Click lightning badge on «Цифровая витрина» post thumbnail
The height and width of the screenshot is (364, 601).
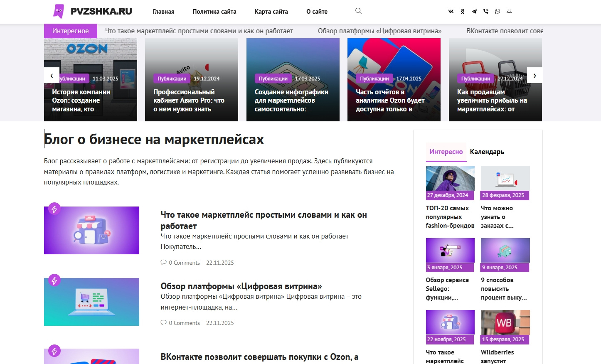[54, 280]
